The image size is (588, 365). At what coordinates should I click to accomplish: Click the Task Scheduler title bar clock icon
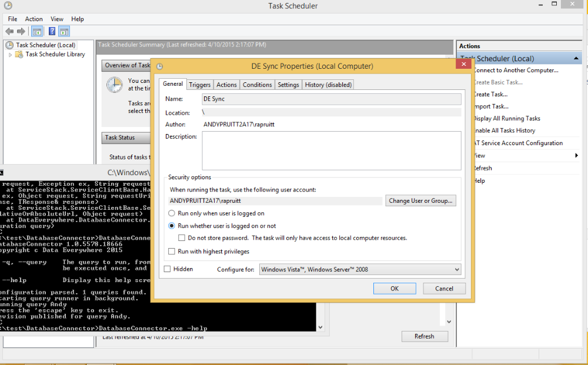coord(8,6)
